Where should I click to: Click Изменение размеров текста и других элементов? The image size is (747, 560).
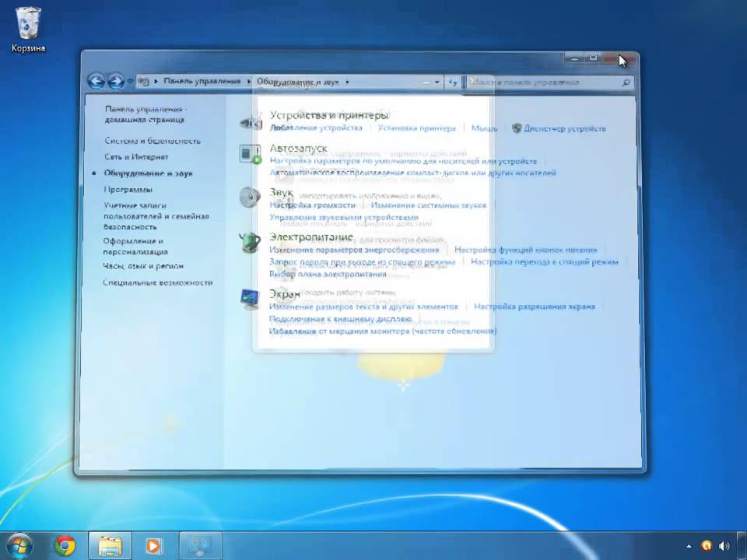[x=363, y=306]
